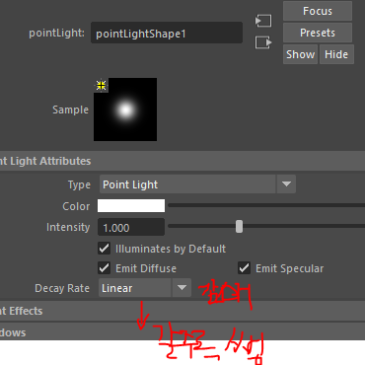Image resolution: width=365 pixels, height=365 pixels.
Task: Open the Type dropdown arrow
Action: [286, 184]
